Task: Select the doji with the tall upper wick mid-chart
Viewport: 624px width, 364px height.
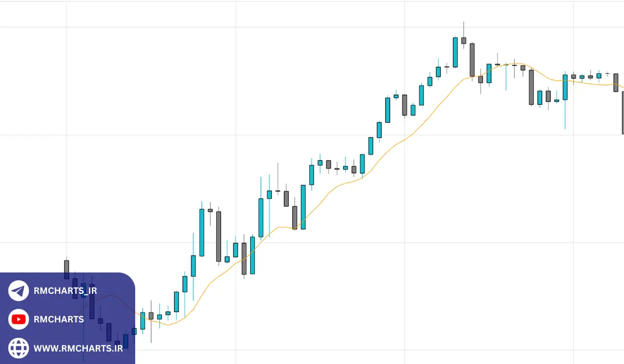Action: pos(278,191)
